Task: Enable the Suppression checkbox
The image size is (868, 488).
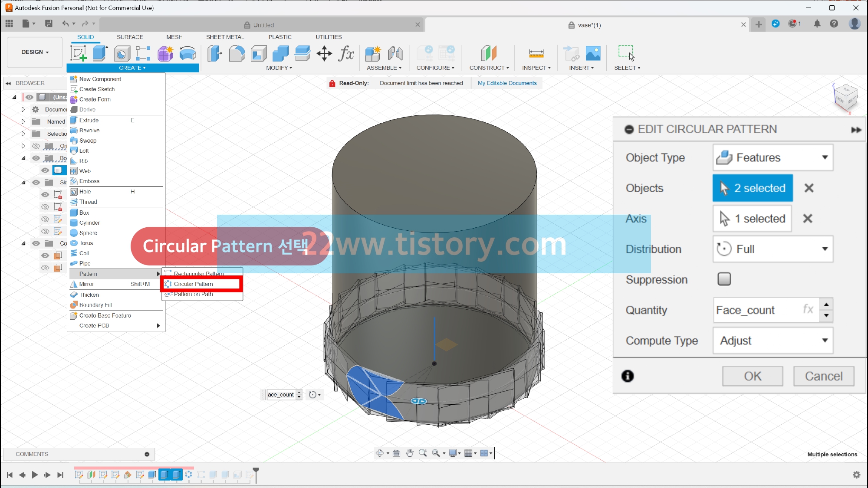Action: click(724, 279)
